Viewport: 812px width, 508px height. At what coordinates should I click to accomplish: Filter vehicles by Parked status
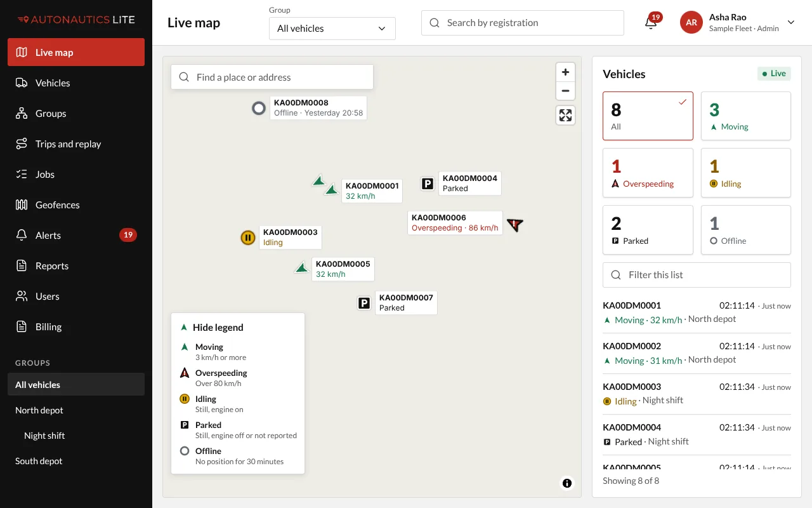pyautogui.click(x=648, y=230)
